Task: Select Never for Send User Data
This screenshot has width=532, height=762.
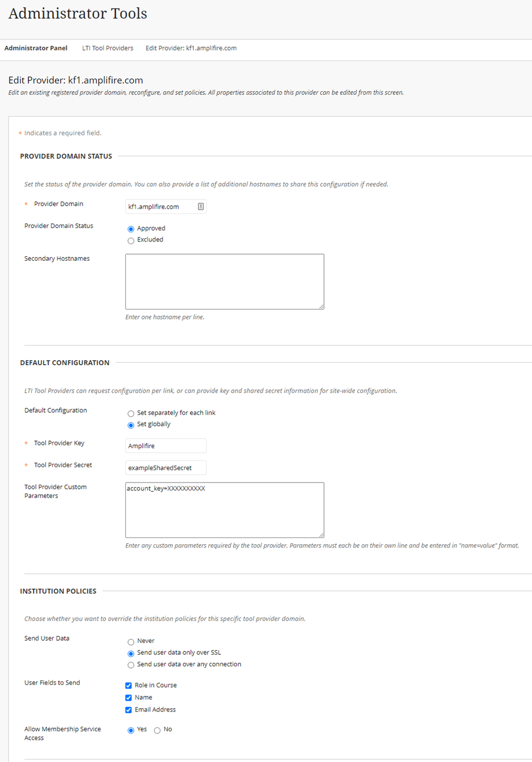Action: tap(131, 641)
